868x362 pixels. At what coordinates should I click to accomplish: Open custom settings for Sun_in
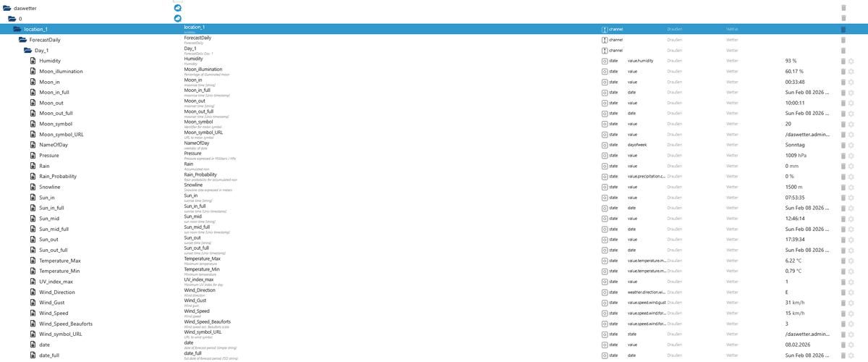click(851, 198)
